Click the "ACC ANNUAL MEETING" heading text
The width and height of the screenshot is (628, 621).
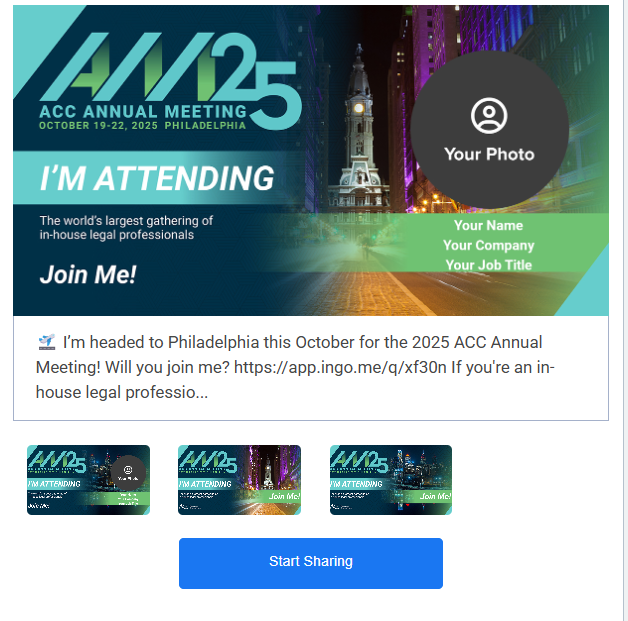tap(143, 111)
